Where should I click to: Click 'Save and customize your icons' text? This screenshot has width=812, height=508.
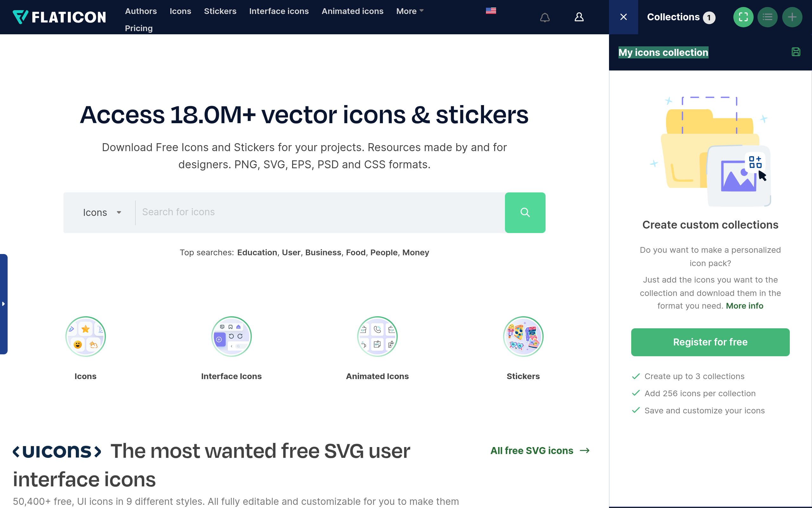704,411
